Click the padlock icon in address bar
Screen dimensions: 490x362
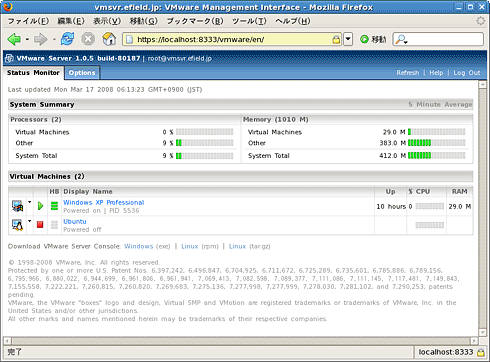click(336, 40)
